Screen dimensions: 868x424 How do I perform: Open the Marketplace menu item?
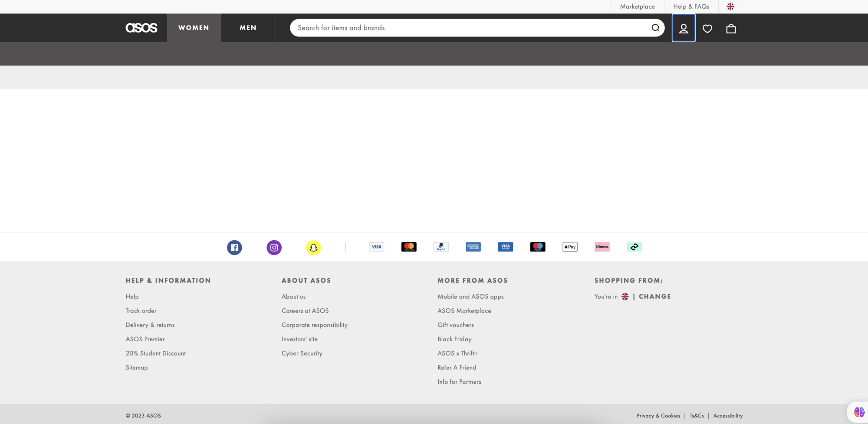pos(637,7)
